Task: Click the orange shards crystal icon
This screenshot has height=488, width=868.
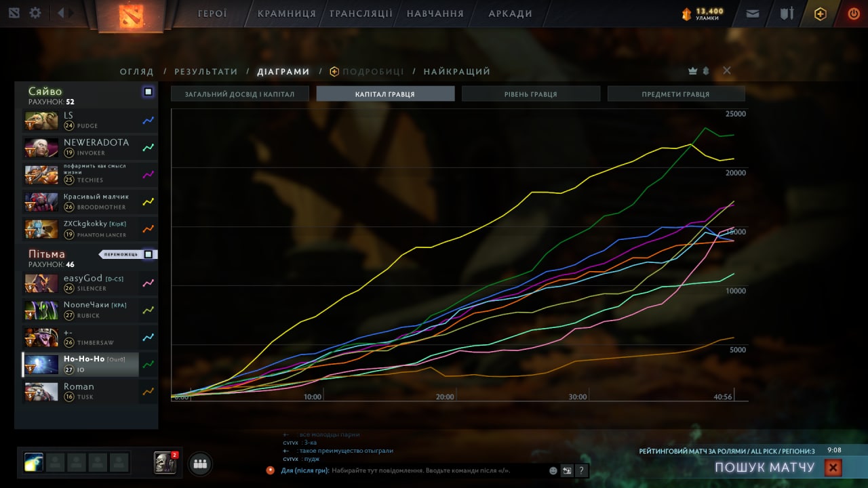Action: pyautogui.click(x=686, y=14)
